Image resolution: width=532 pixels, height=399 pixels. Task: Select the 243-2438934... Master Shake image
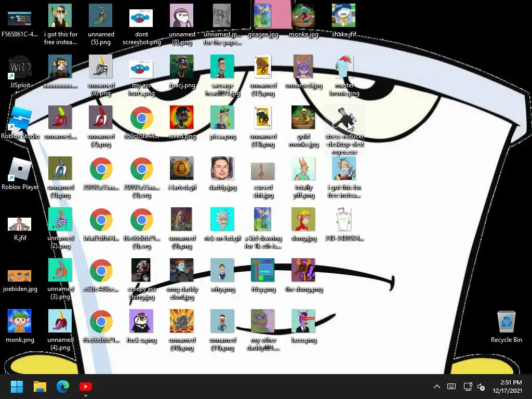(344, 224)
